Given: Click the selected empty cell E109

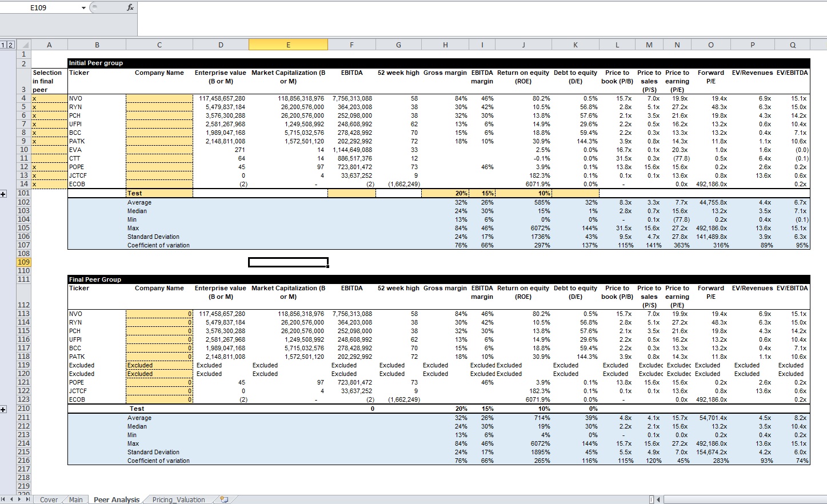Looking at the screenshot, I should (288, 262).
